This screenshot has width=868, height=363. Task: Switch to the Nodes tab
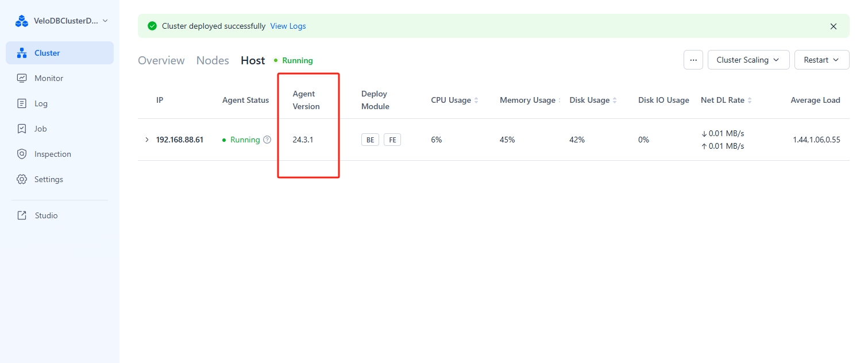[213, 60]
